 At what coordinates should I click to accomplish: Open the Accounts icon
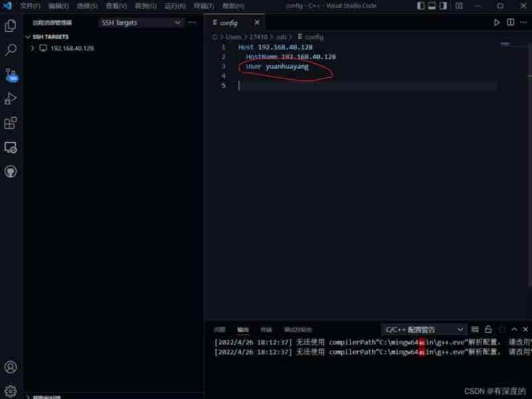point(11,366)
